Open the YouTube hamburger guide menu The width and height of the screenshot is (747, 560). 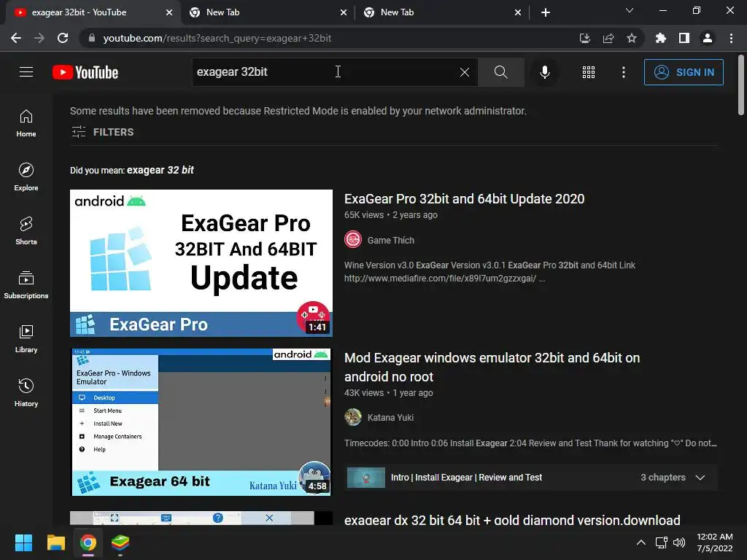(26, 72)
